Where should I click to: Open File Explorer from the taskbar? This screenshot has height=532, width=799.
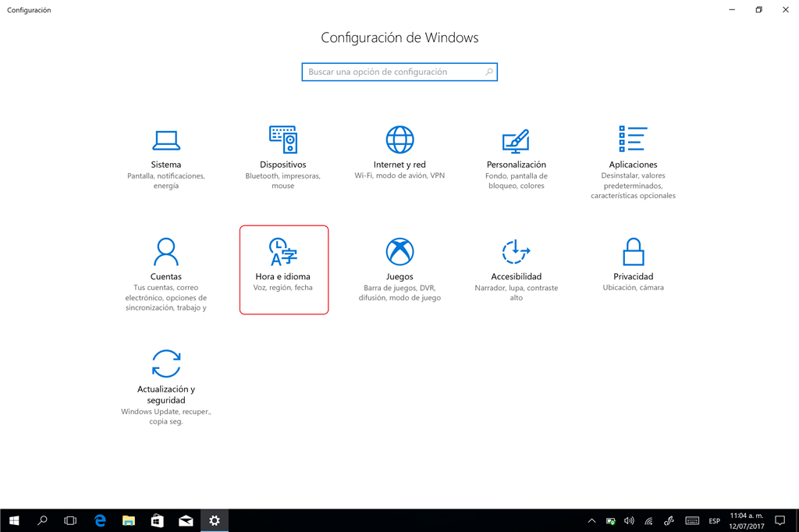(129, 520)
